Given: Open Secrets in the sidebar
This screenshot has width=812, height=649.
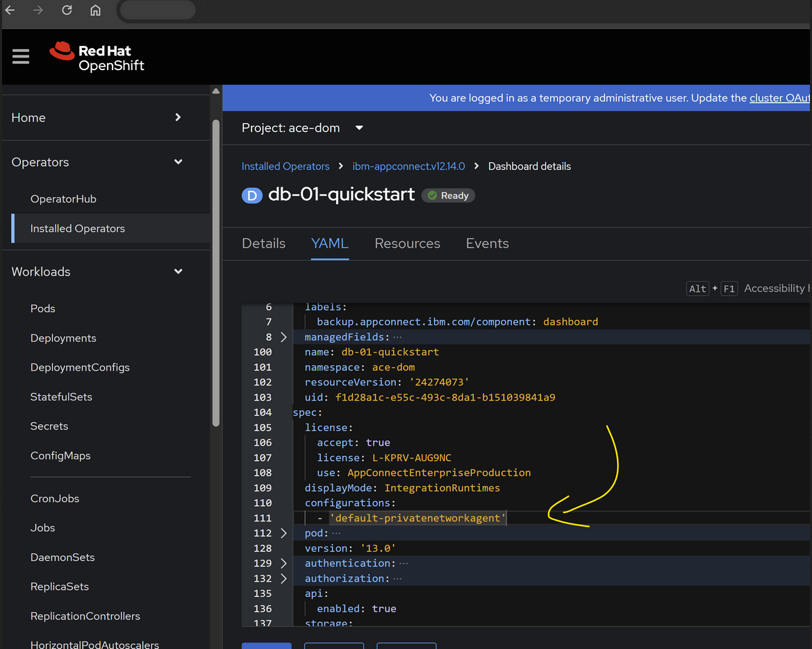Looking at the screenshot, I should pos(49,426).
